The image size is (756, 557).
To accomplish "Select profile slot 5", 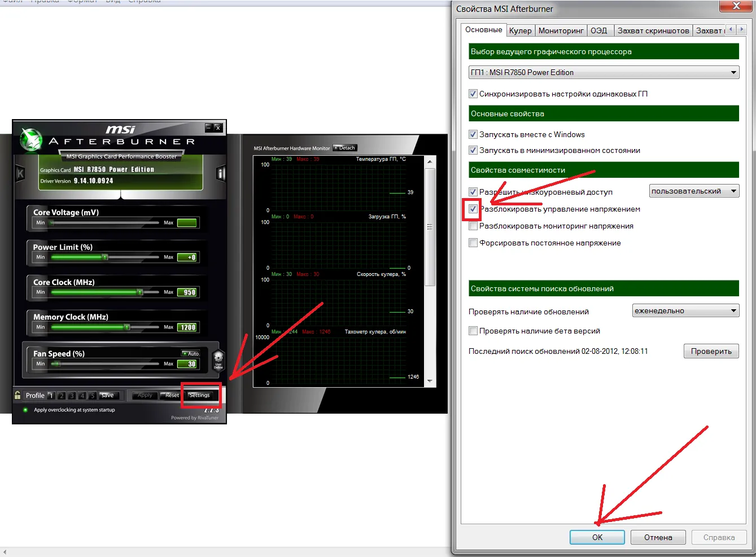I will tap(93, 396).
